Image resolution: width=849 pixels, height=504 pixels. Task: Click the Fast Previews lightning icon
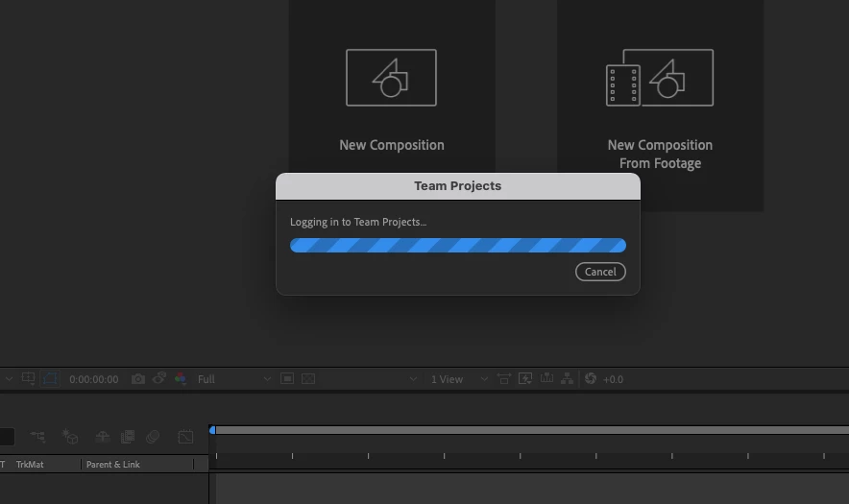point(525,378)
